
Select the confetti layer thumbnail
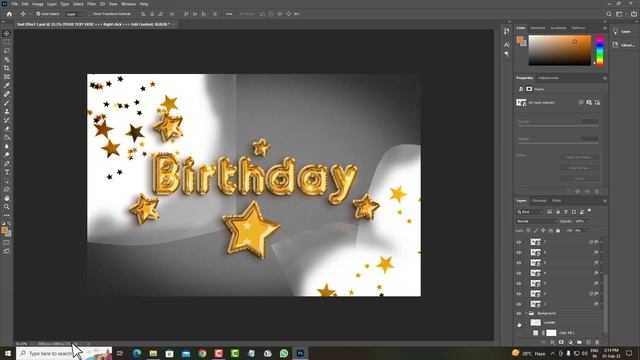536,322
